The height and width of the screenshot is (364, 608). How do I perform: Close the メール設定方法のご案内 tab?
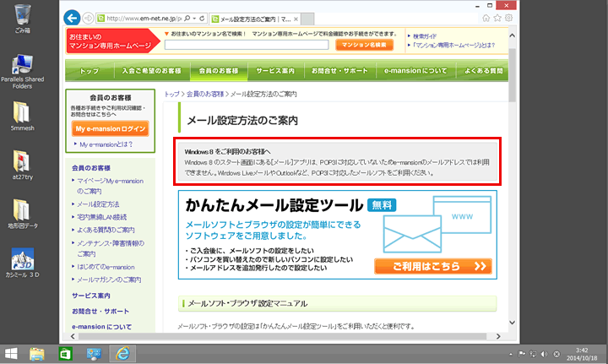(x=296, y=19)
